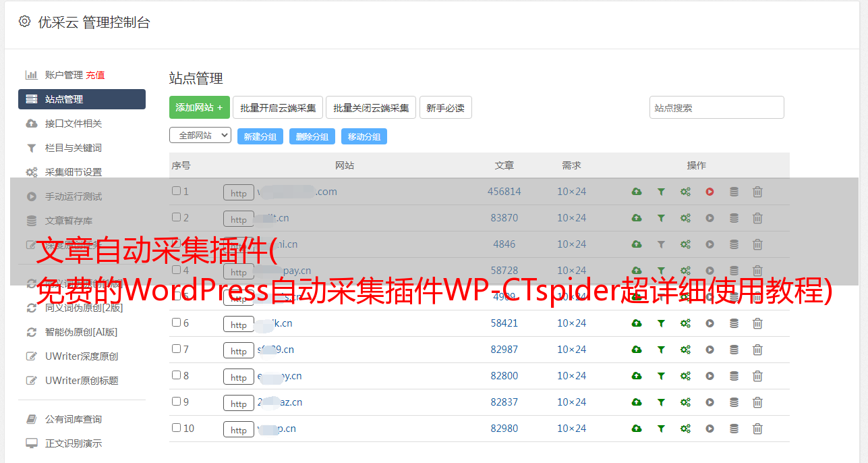The image size is (868, 463).
Task: Click cloud upload icon in row 1
Action: [637, 192]
